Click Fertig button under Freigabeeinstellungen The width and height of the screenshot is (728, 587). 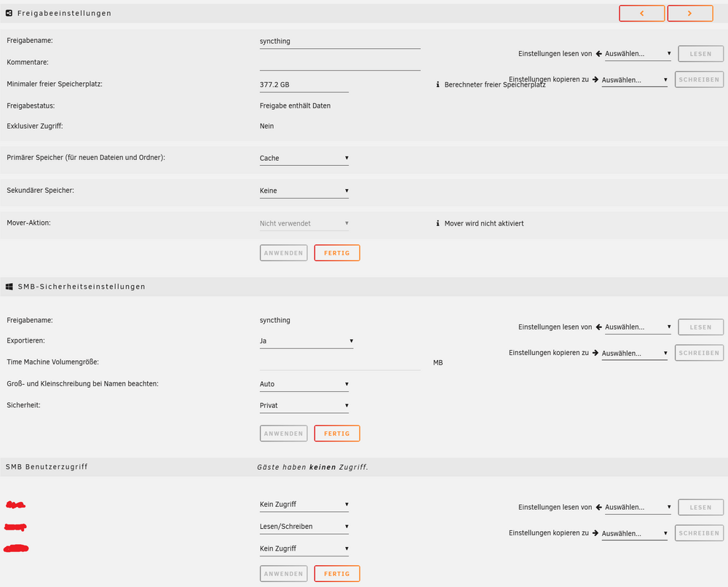337,253
